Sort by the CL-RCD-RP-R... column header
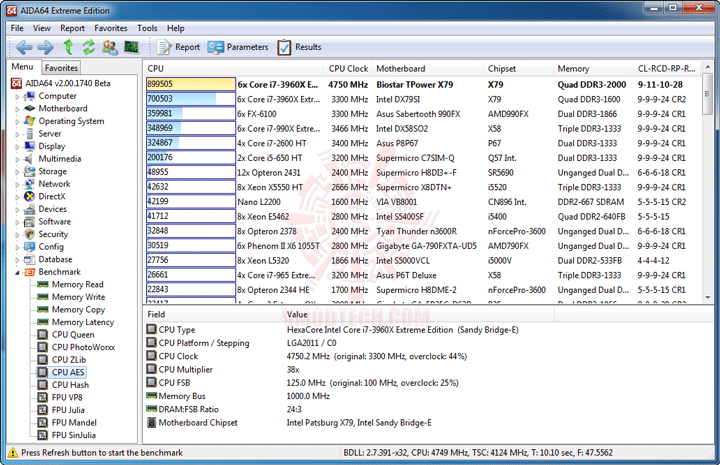The width and height of the screenshot is (720, 465). tap(667, 68)
